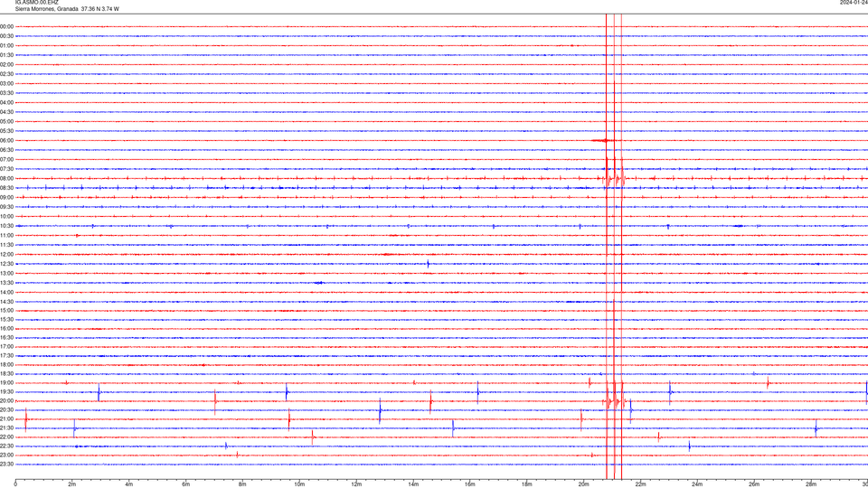Click the 08:00 trace time label
868x488 pixels.
(x=6, y=178)
